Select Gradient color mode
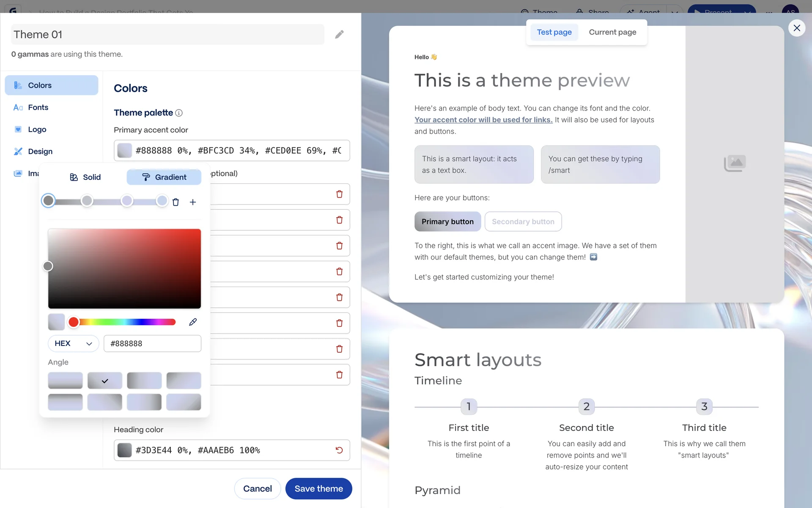 click(164, 177)
